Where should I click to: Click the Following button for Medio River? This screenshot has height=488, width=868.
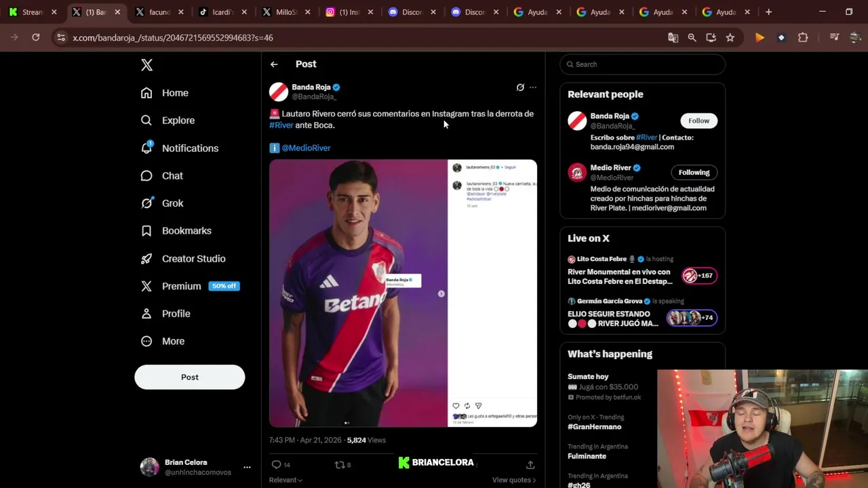694,172
